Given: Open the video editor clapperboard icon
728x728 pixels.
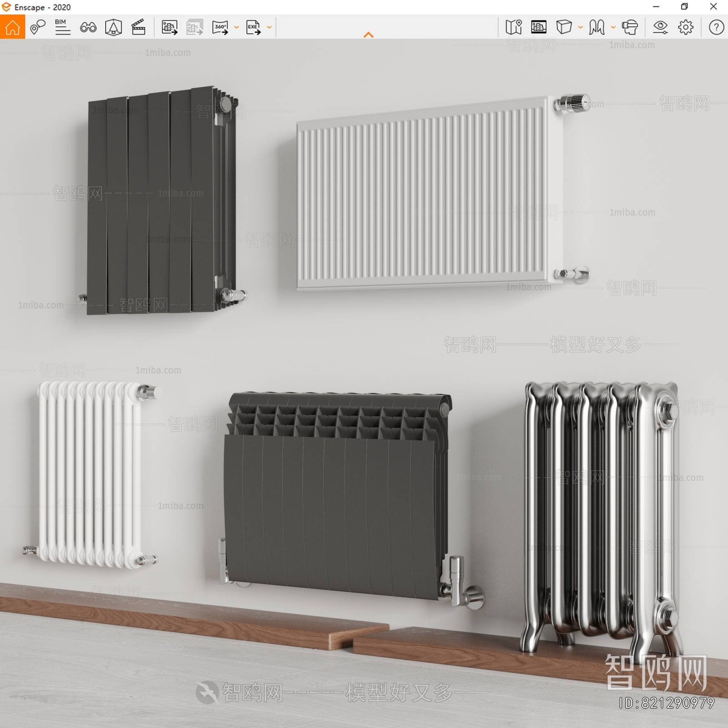Looking at the screenshot, I should point(138,27).
